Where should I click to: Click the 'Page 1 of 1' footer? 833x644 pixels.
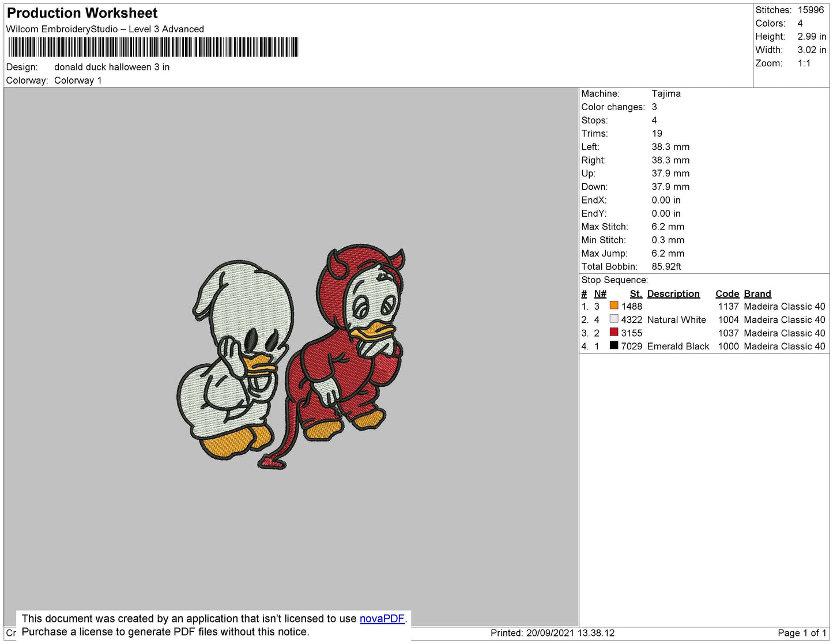coord(802,632)
